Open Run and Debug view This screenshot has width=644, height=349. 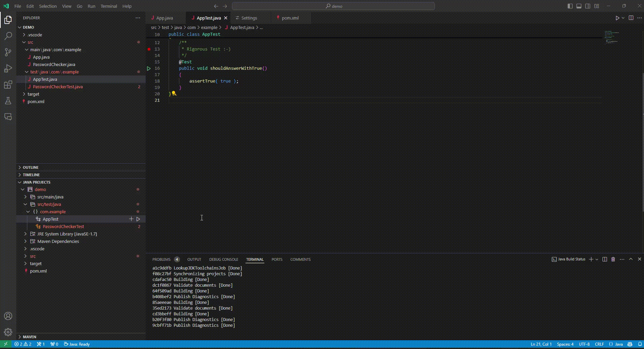pos(8,69)
